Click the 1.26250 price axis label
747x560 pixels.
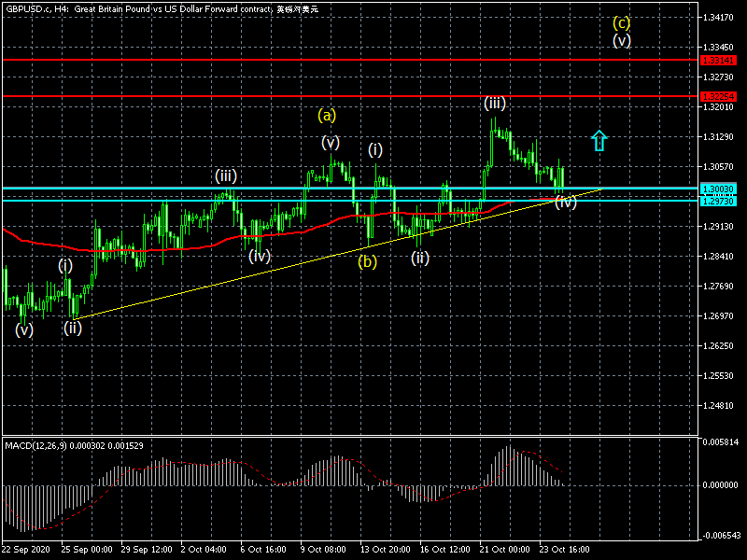coord(718,345)
